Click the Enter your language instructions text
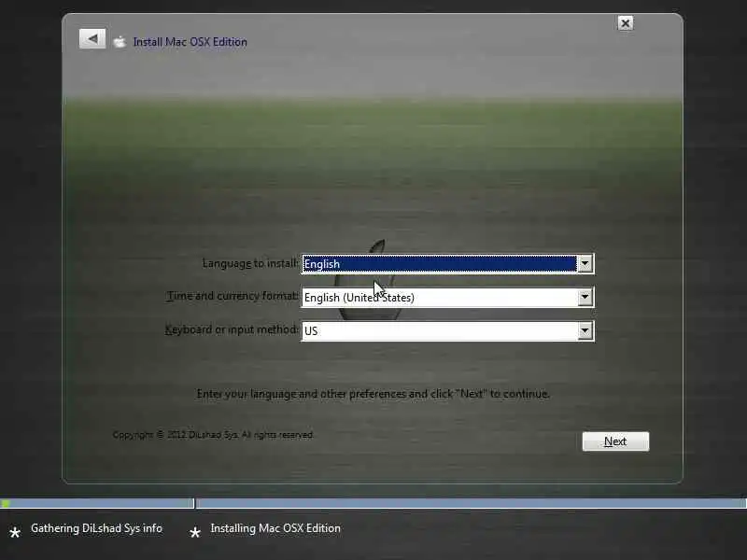Image resolution: width=747 pixels, height=560 pixels. coord(373,394)
